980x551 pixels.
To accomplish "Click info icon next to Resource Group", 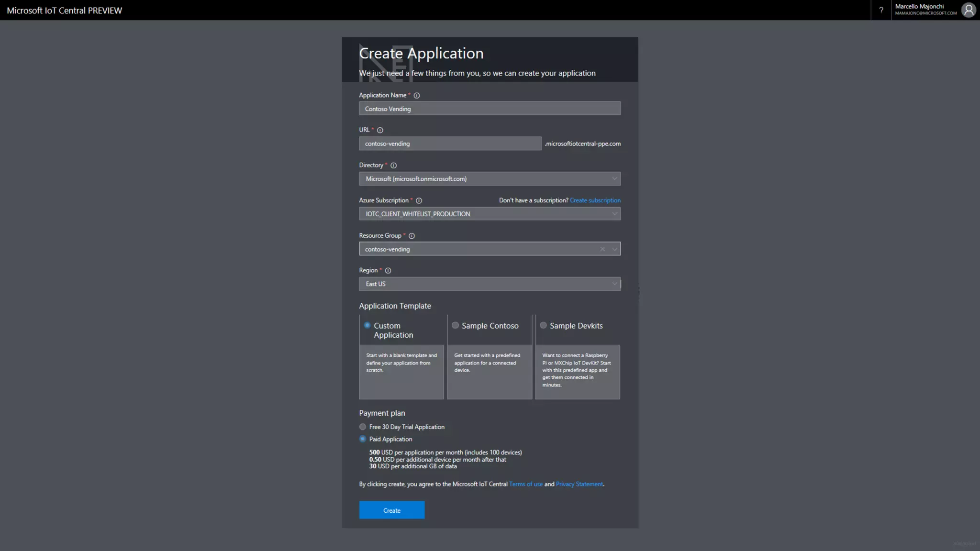I will pyautogui.click(x=412, y=236).
